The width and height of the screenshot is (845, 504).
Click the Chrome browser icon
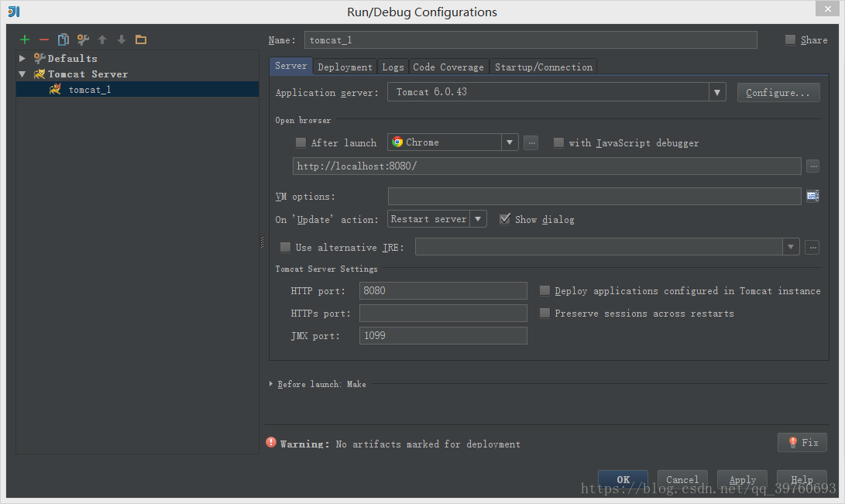(397, 142)
